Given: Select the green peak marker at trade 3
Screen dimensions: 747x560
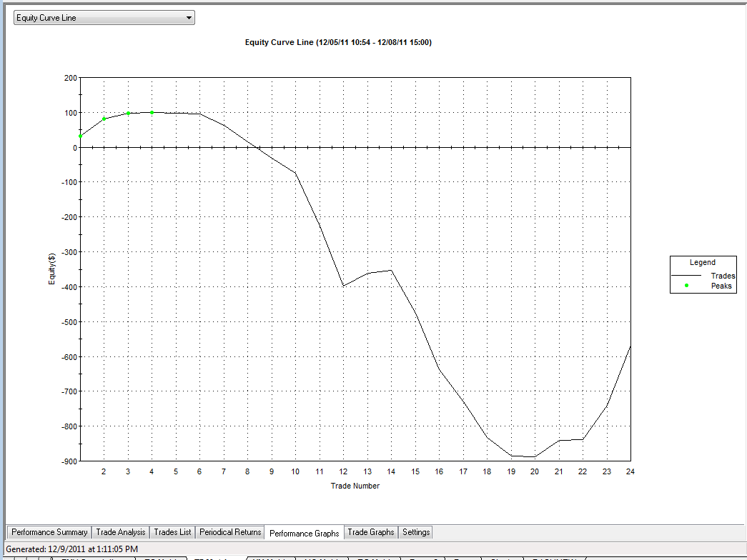Looking at the screenshot, I should [x=128, y=114].
